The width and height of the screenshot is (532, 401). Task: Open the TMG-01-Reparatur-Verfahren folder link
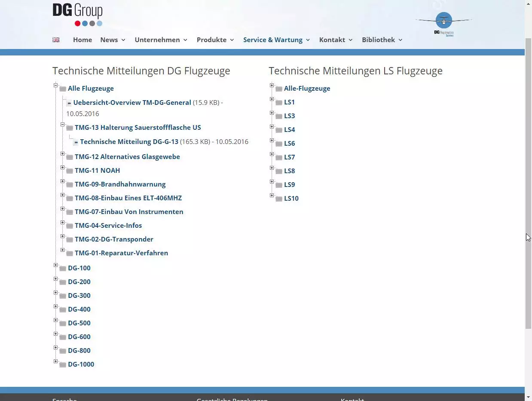pos(121,253)
